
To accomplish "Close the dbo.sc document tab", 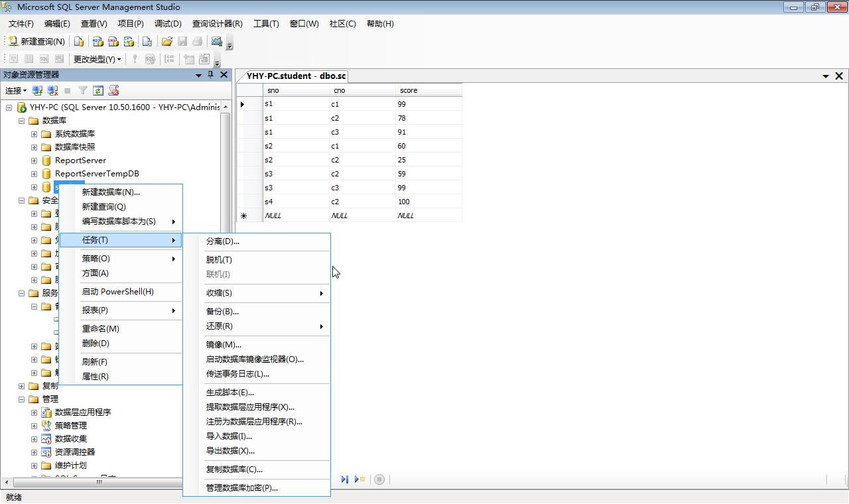I will point(839,76).
